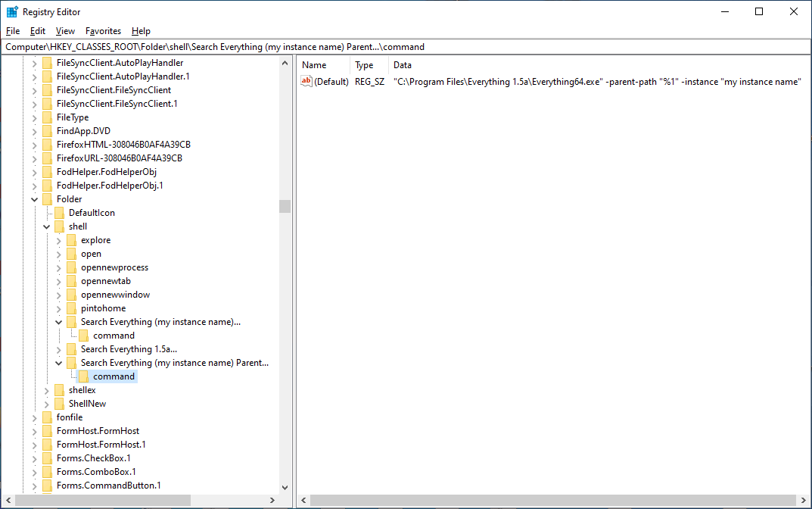
Task: Click folder icon of FileSyncClient.AutoPlayHandler
Action: tap(47, 63)
